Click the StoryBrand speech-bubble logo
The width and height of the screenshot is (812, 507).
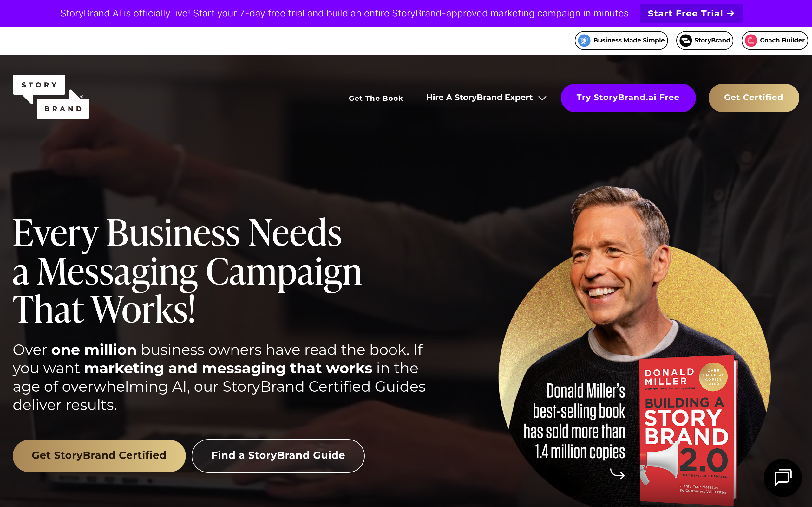(51, 97)
